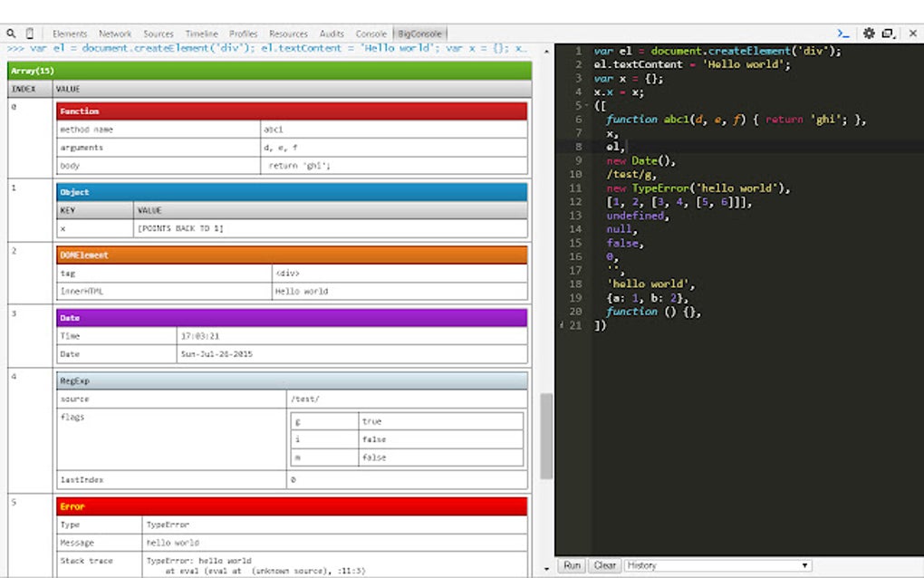
Task: Click the magnifier inspect element icon
Action: (12, 34)
